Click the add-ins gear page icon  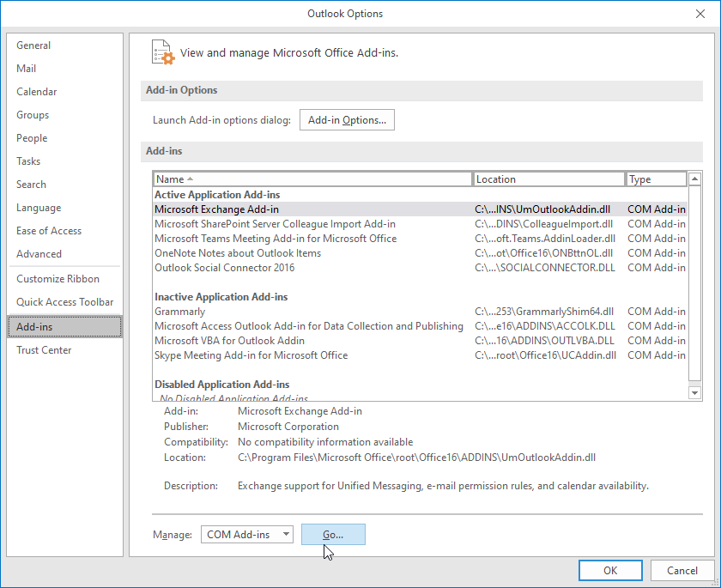pyautogui.click(x=163, y=52)
